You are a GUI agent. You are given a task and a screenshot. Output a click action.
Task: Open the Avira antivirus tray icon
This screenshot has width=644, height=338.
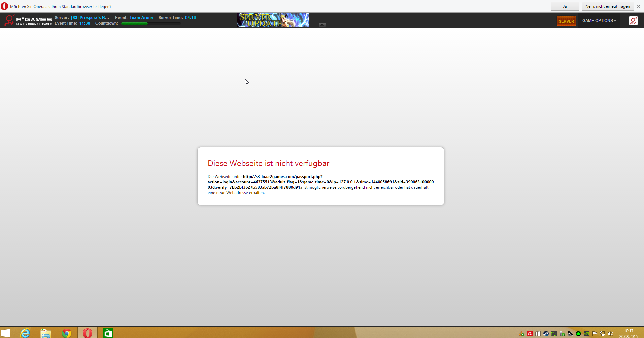tap(530, 334)
